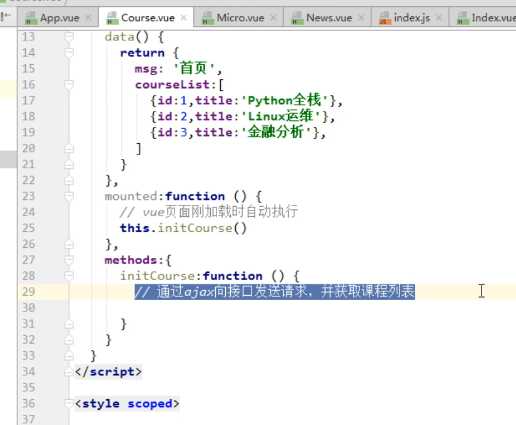Click the style scoped tag text

point(127,404)
